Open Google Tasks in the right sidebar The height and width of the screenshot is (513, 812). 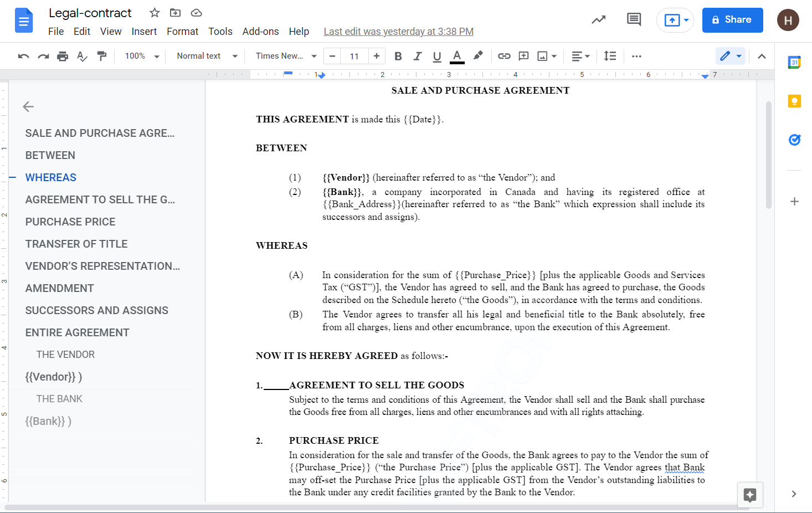pos(794,140)
